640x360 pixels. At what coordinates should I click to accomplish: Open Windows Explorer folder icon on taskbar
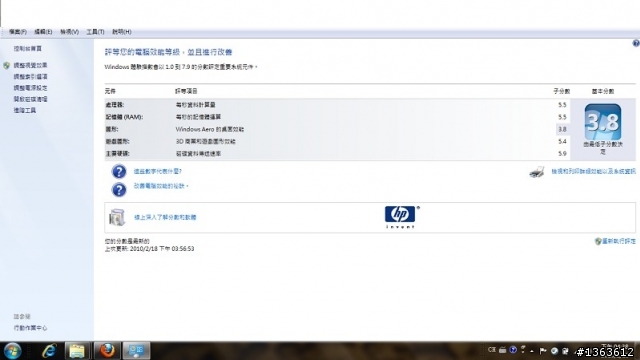[77, 351]
